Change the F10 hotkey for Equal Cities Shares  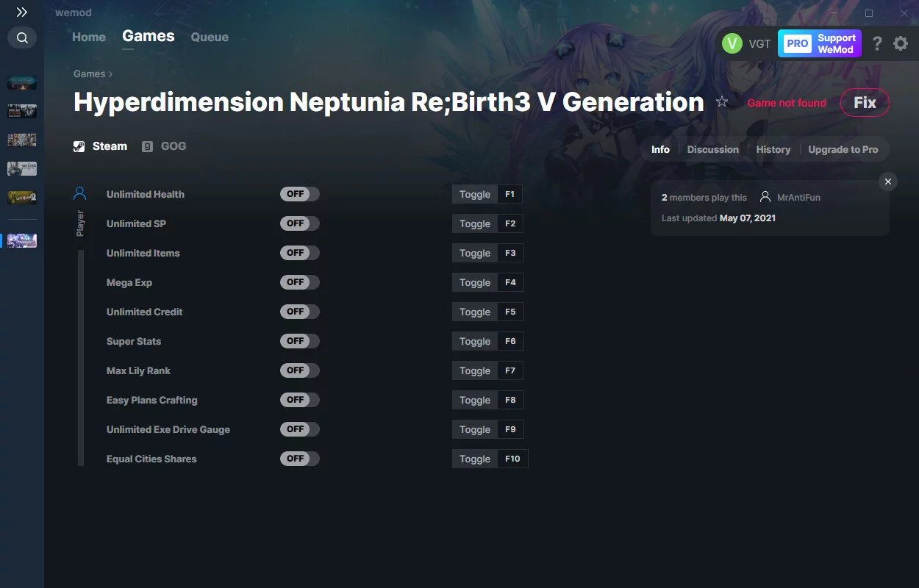coord(512,459)
